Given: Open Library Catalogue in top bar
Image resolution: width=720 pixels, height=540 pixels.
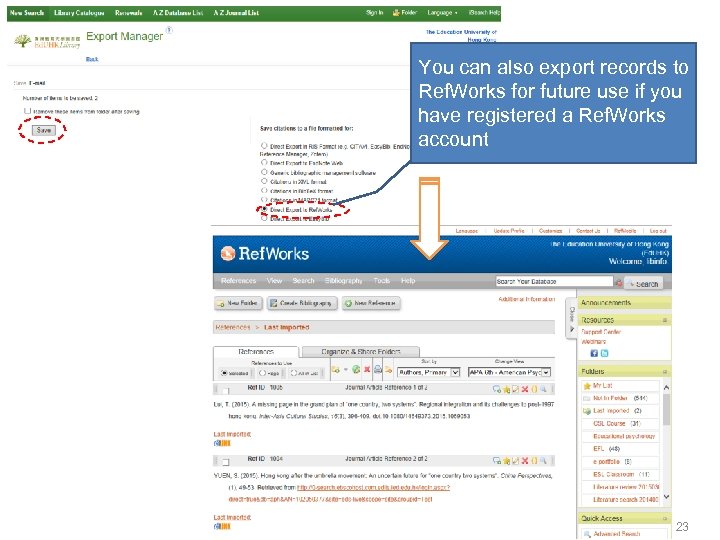Looking at the screenshot, I should [x=79, y=13].
